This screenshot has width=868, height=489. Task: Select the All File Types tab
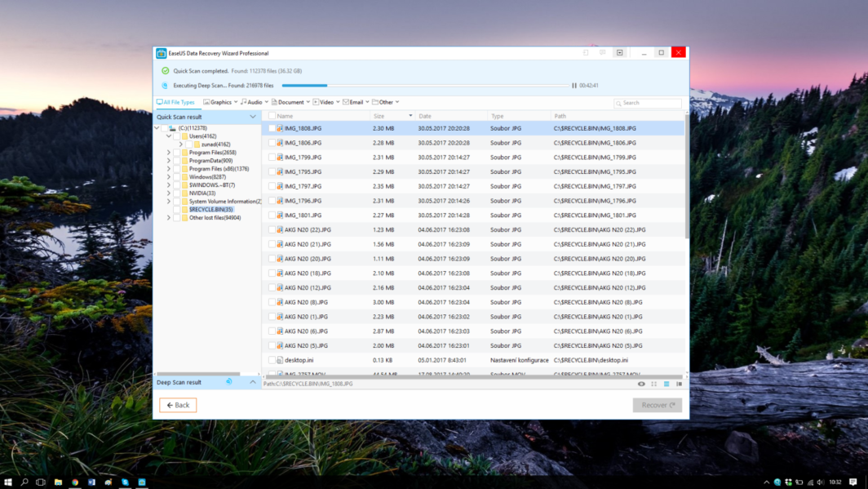176,103
